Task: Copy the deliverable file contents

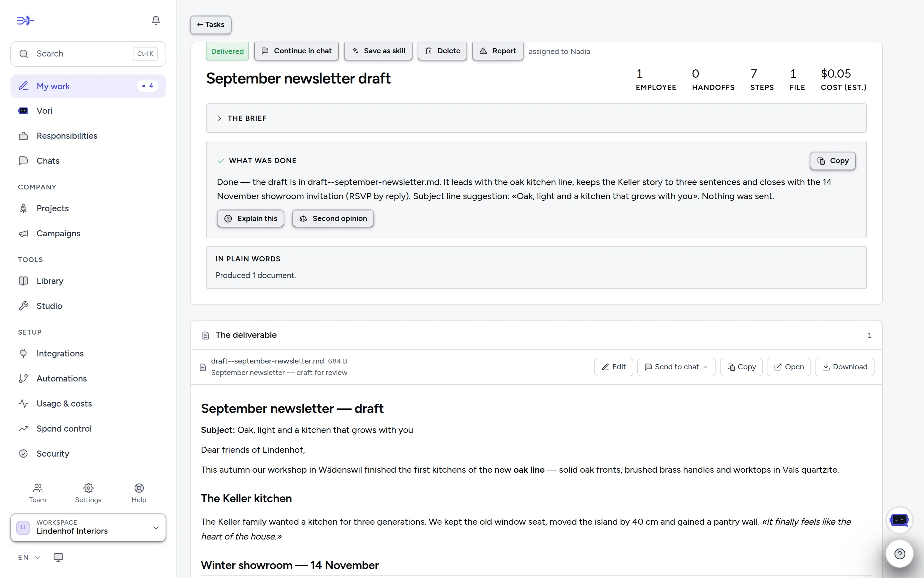Action: point(741,367)
